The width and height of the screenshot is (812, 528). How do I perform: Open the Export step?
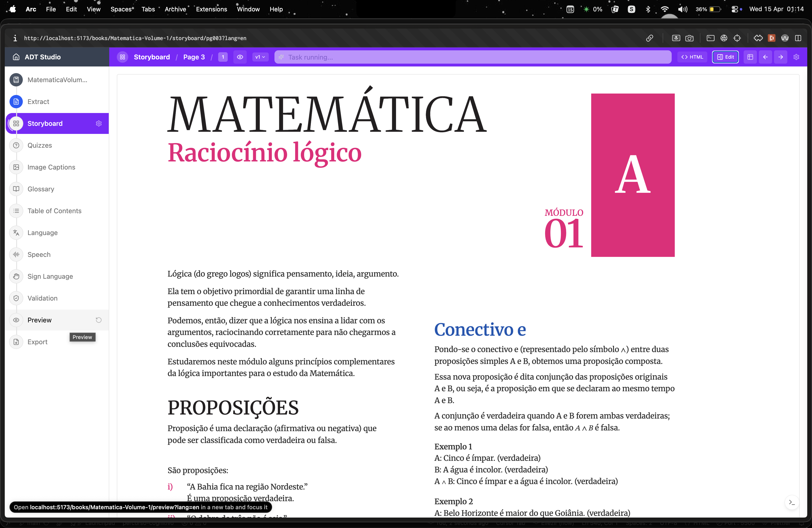[x=37, y=342]
